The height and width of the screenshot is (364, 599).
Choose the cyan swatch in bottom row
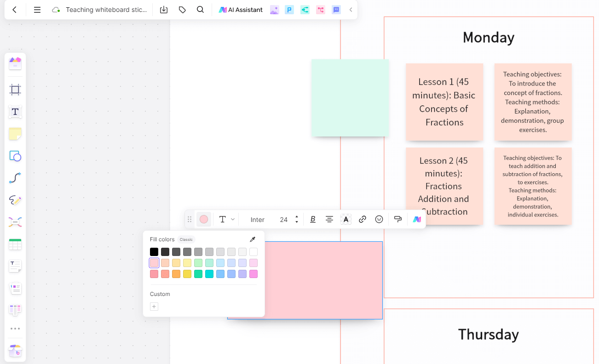click(x=209, y=274)
